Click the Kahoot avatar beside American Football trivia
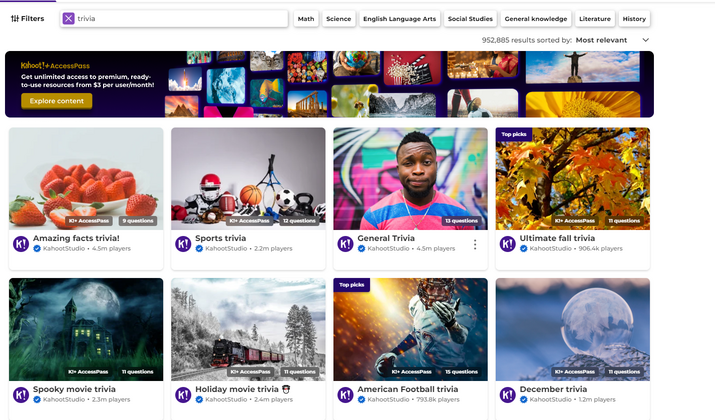This screenshot has width=715, height=420. [x=345, y=394]
